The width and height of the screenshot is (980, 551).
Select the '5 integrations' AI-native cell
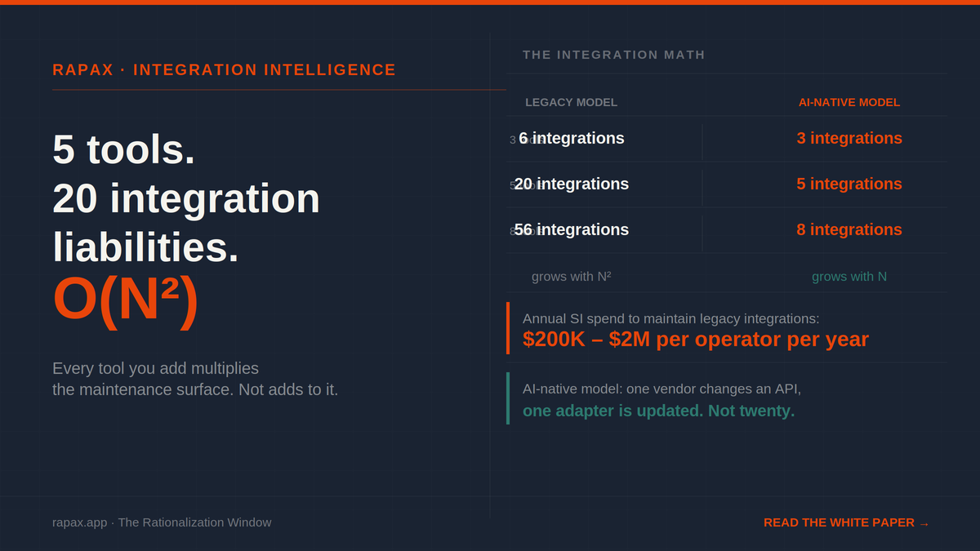[849, 184]
